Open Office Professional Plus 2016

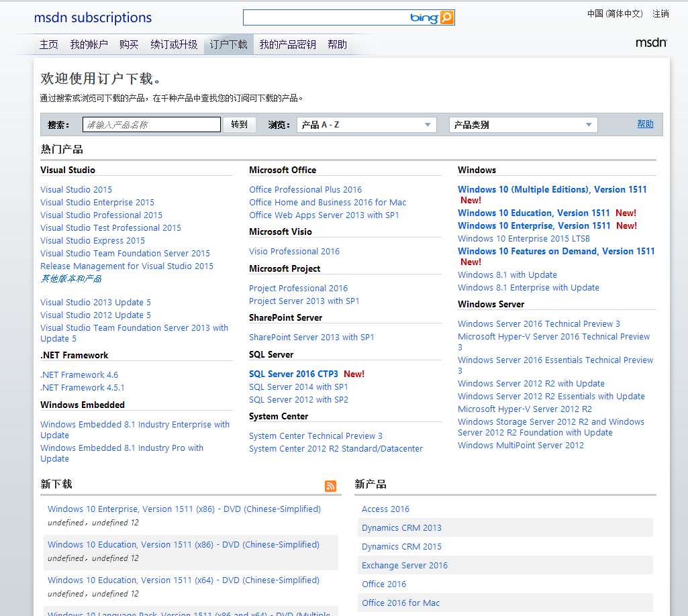tap(305, 189)
